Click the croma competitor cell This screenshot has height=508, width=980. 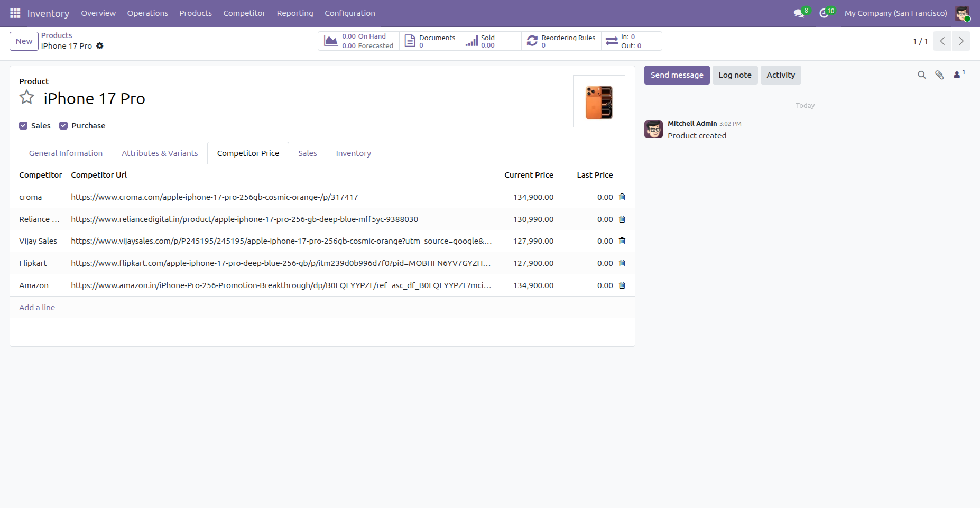(x=39, y=197)
